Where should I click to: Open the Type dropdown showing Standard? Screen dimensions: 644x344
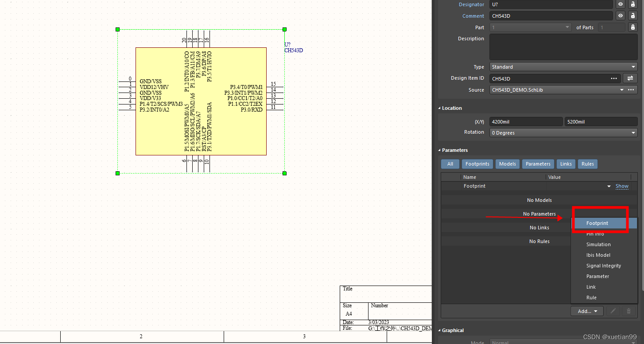563,67
